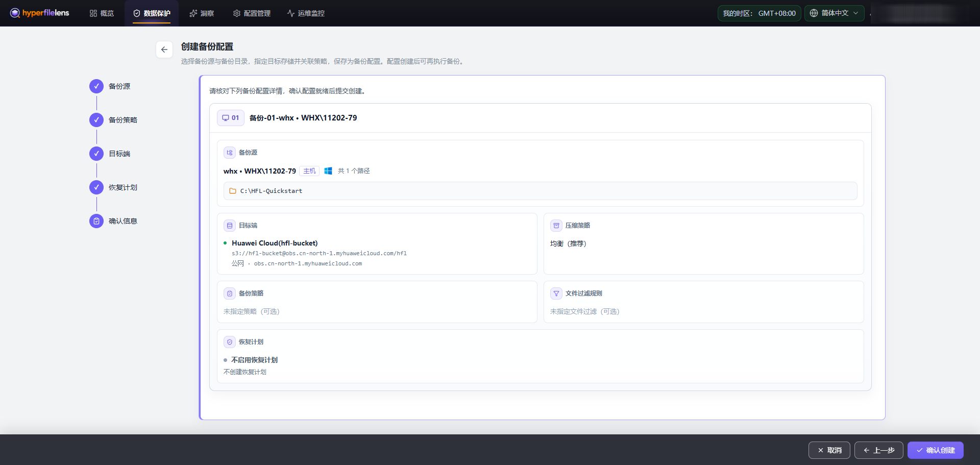Click the obs.cn-north-1 endpoint text
The height and width of the screenshot is (465, 980).
coord(308,264)
